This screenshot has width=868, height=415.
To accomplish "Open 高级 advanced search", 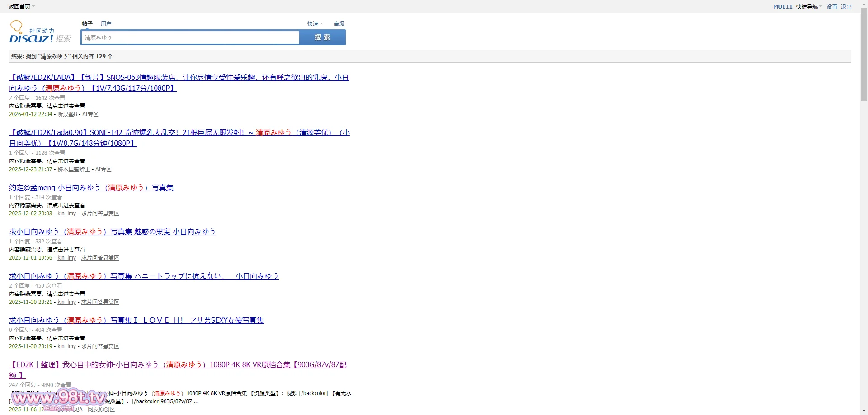I will pos(339,23).
